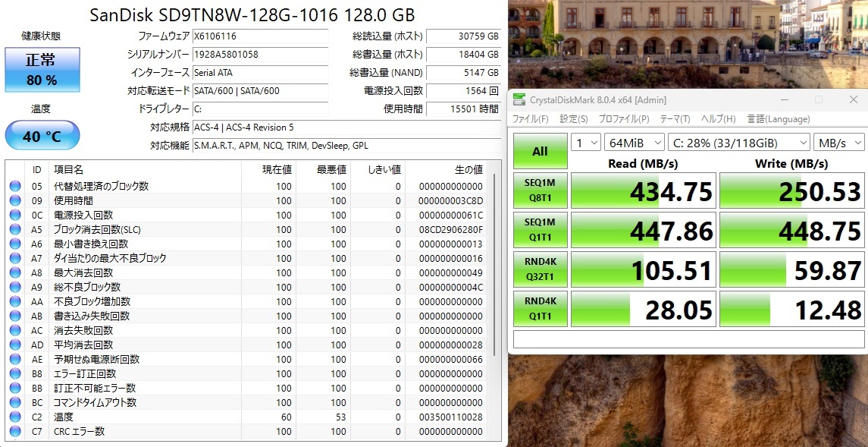Click the drive letter field C:
This screenshot has width=868, height=447.
pos(260,109)
